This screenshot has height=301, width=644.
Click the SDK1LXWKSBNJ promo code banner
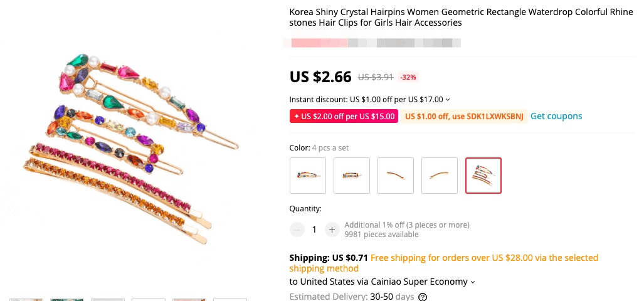463,116
